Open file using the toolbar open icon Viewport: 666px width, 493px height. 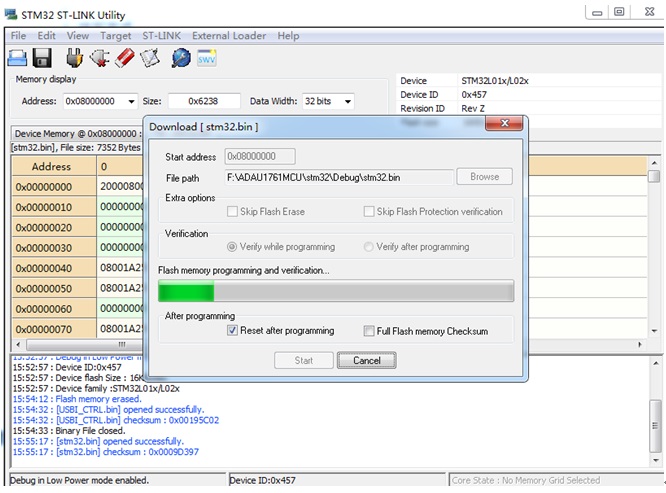(x=17, y=58)
